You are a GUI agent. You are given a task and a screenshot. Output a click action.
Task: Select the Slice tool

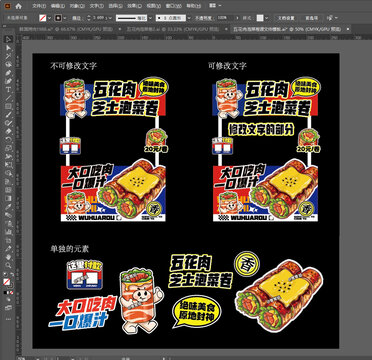point(8,248)
